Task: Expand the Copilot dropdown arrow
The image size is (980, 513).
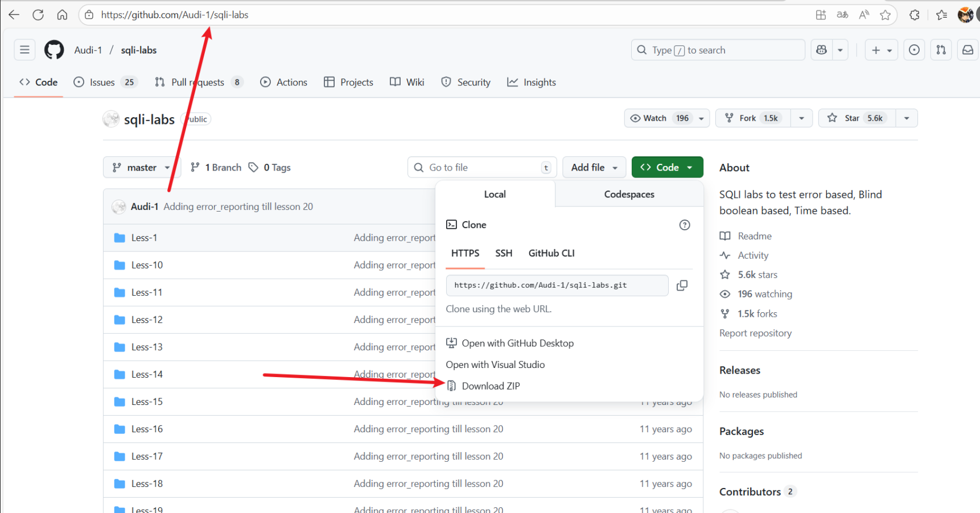Action: point(840,50)
